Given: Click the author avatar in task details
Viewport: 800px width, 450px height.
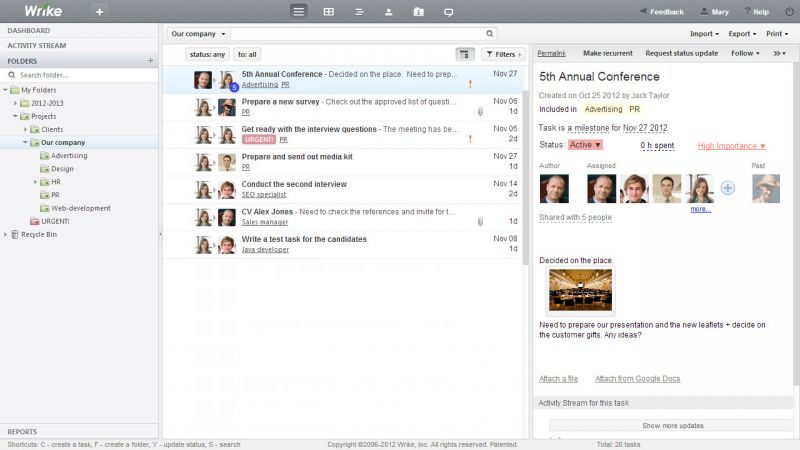Looking at the screenshot, I should coord(554,188).
